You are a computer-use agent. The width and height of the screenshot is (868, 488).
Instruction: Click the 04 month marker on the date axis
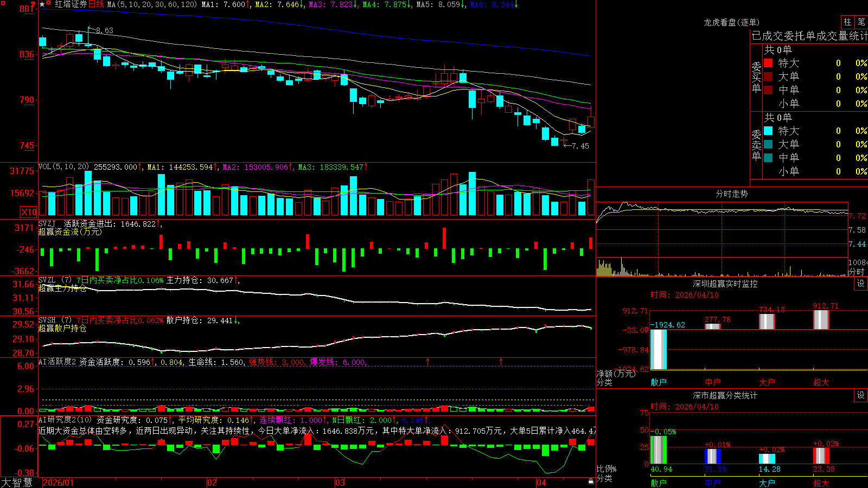tap(541, 483)
